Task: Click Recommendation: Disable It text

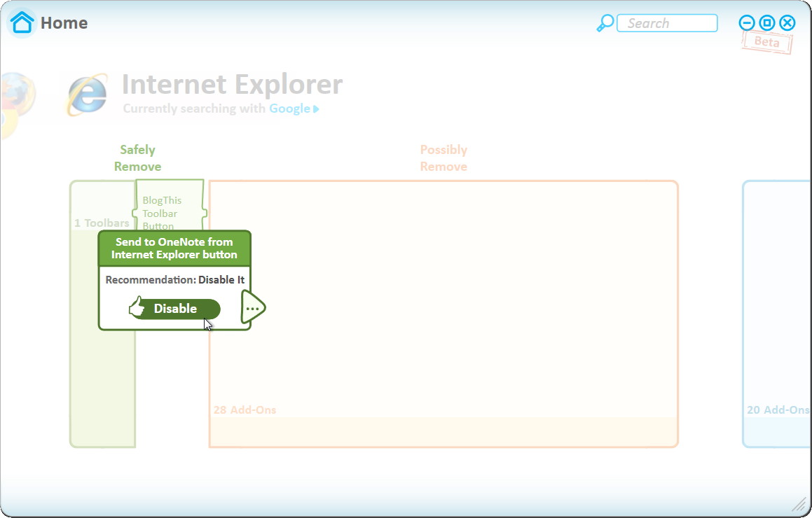Action: click(175, 280)
